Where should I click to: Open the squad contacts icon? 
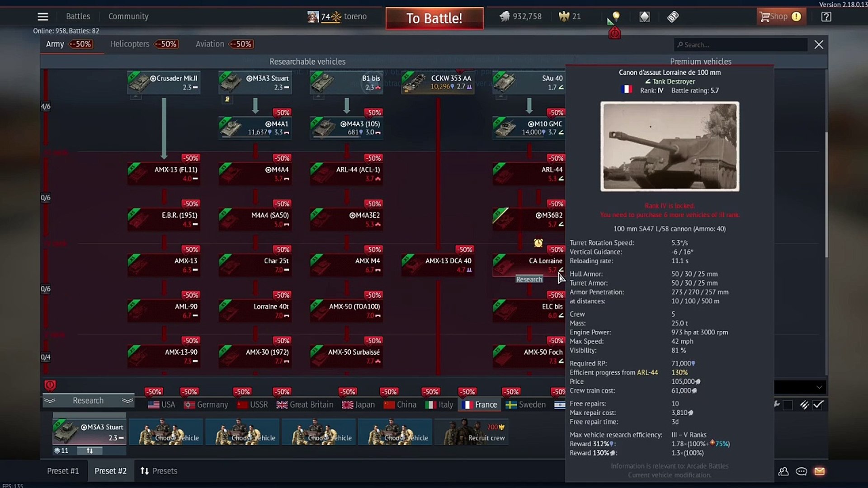[783, 471]
